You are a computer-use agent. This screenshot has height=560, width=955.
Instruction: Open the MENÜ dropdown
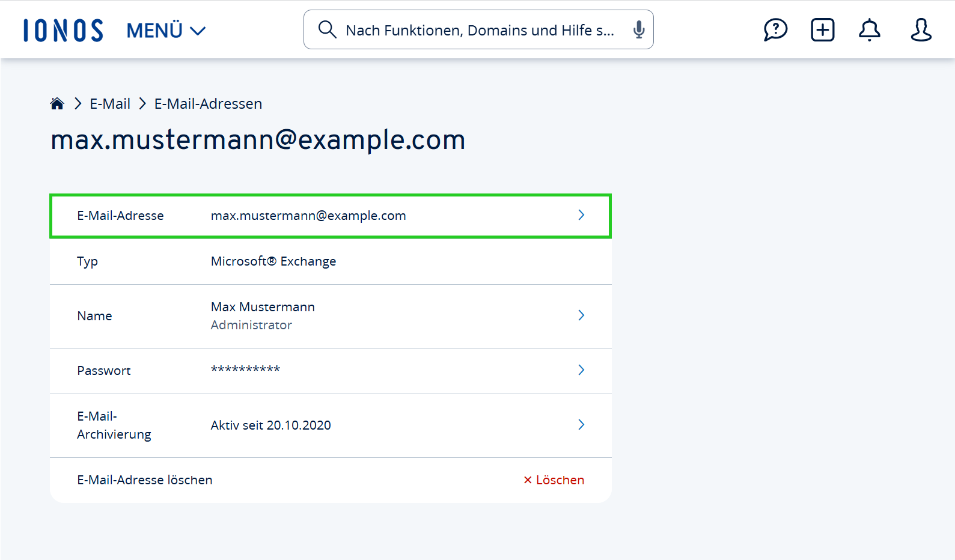[166, 30]
